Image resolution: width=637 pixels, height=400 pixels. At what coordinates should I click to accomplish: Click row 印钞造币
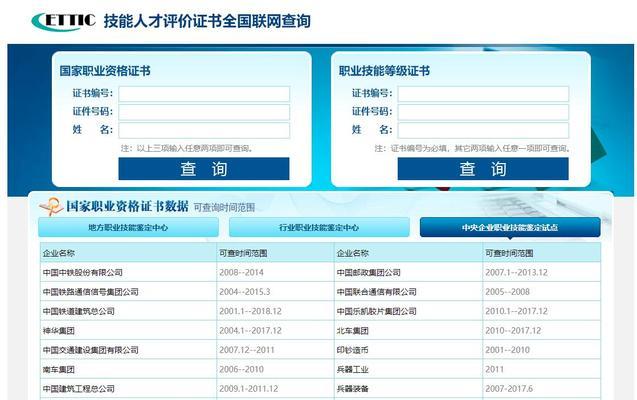tap(353, 350)
